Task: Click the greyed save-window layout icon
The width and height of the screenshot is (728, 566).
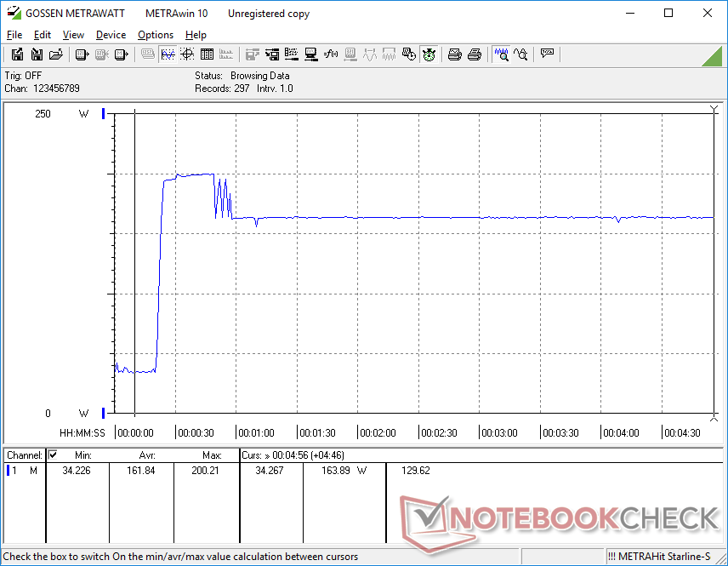Action: coord(252,54)
